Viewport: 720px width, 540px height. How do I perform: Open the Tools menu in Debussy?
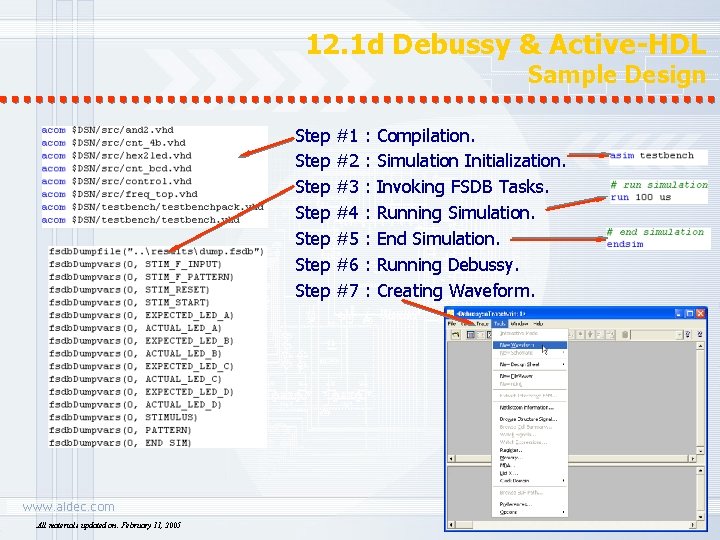coord(500,324)
